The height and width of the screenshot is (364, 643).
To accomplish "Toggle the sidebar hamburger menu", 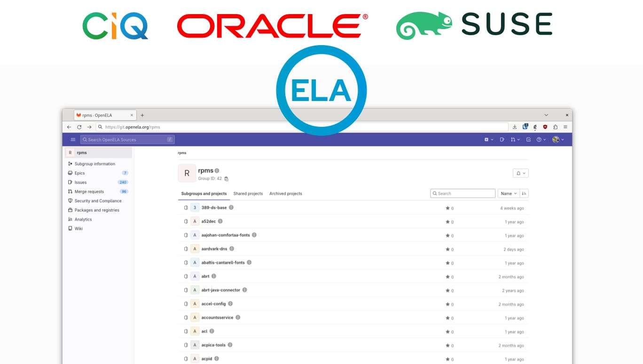I will pyautogui.click(x=73, y=139).
